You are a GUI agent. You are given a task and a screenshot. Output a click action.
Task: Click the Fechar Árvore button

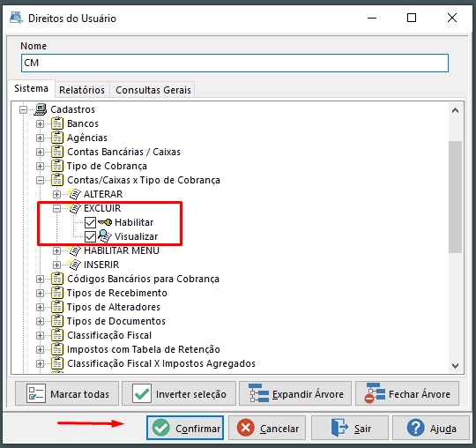pos(407,394)
